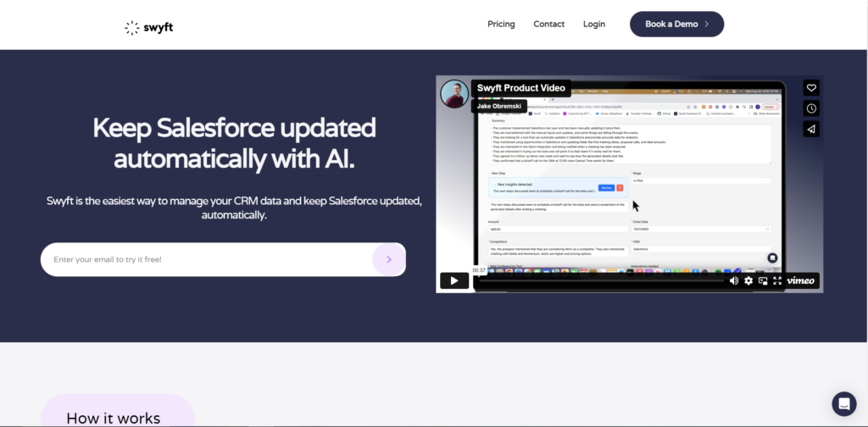Mute the video with the volume icon
Image resolution: width=868 pixels, height=427 pixels.
coord(734,280)
